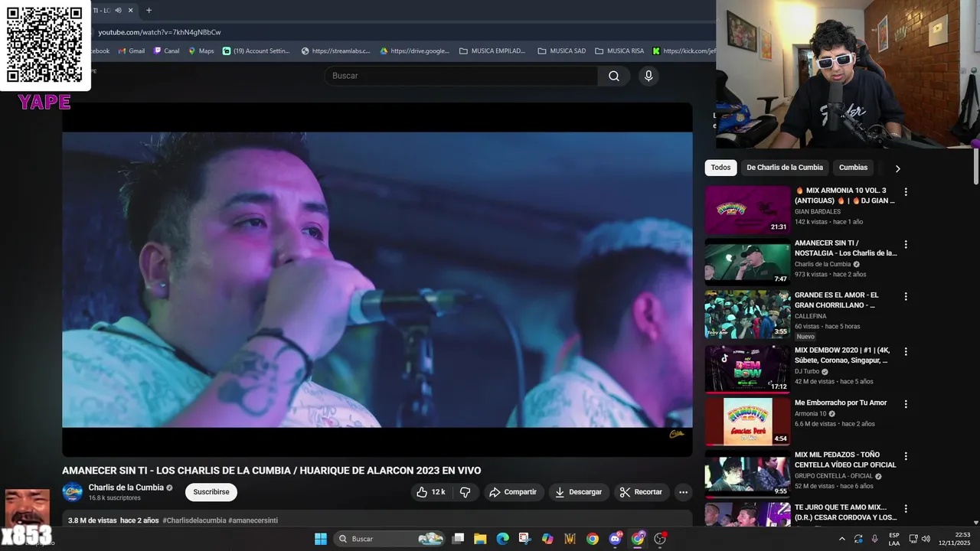This screenshot has width=980, height=551.
Task: Click the Compartir button
Action: pyautogui.click(x=514, y=492)
